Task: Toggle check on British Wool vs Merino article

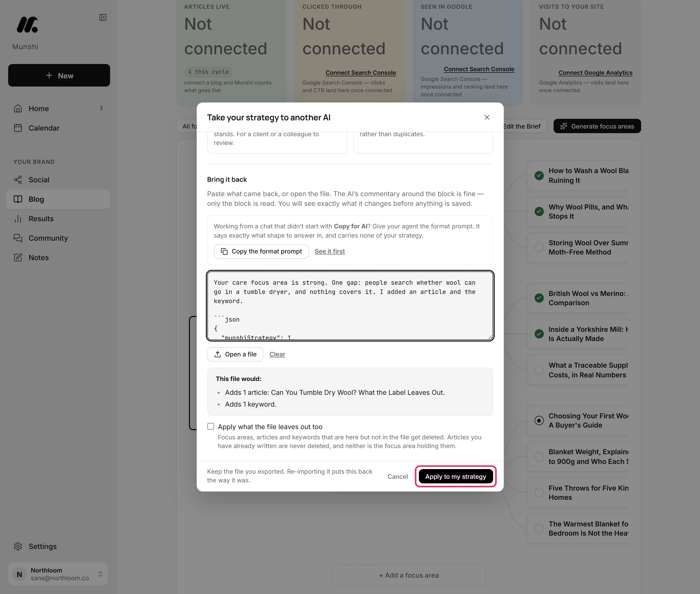Action: point(539,298)
